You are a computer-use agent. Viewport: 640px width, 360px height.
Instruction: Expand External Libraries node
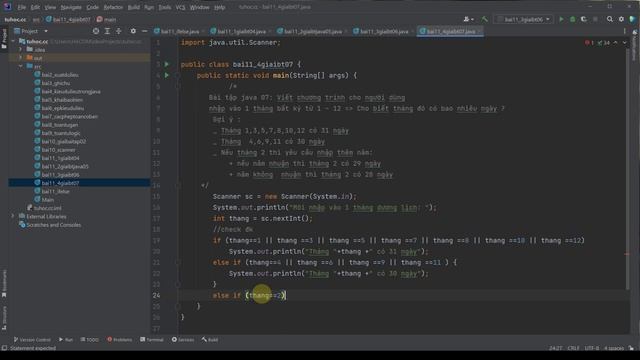pyautogui.click(x=13, y=216)
